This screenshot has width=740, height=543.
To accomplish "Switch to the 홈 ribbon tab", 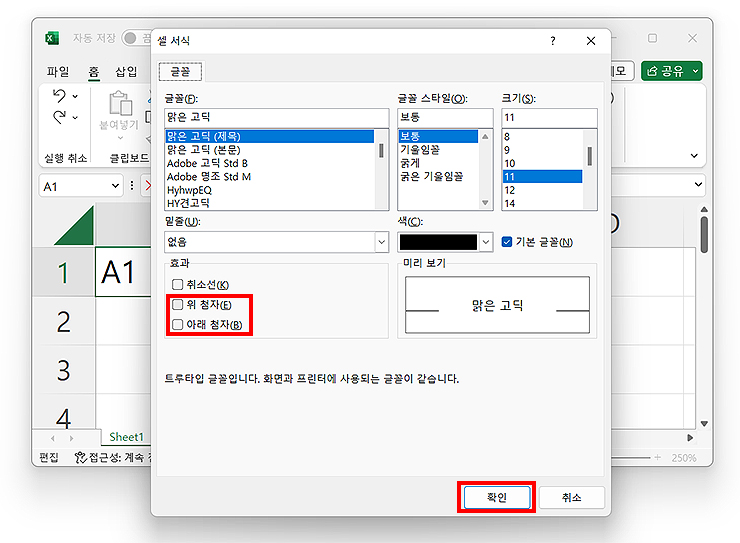I will pyautogui.click(x=94, y=72).
